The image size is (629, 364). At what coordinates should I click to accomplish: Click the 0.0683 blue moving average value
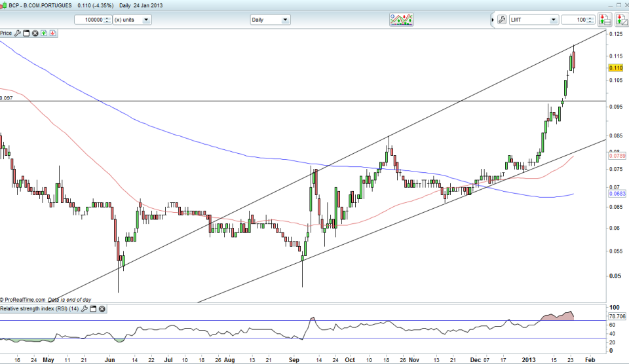click(x=617, y=194)
